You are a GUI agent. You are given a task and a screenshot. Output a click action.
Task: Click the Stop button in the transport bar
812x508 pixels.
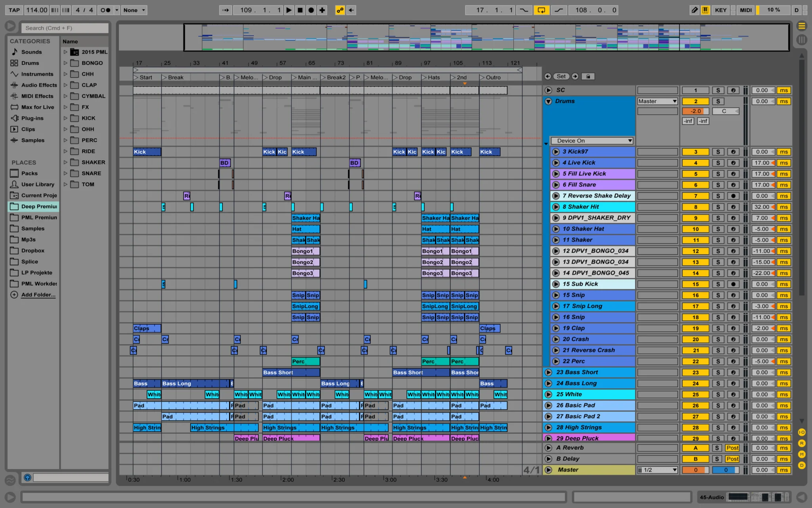click(x=300, y=10)
